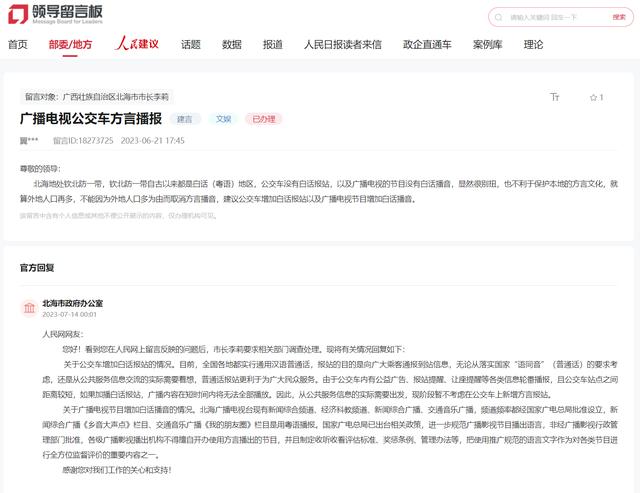
Task: Go to the 首页 home tab
Action: [18, 45]
